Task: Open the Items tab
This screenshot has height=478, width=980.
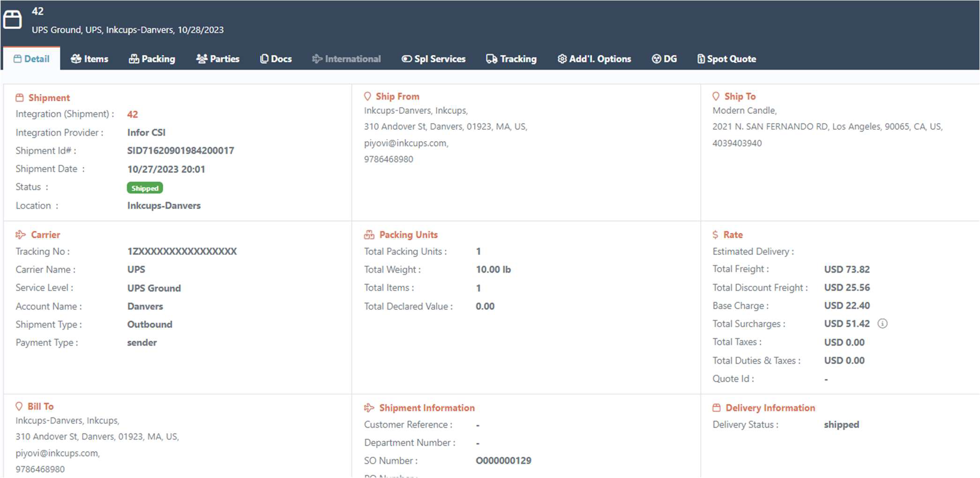Action: click(x=90, y=59)
